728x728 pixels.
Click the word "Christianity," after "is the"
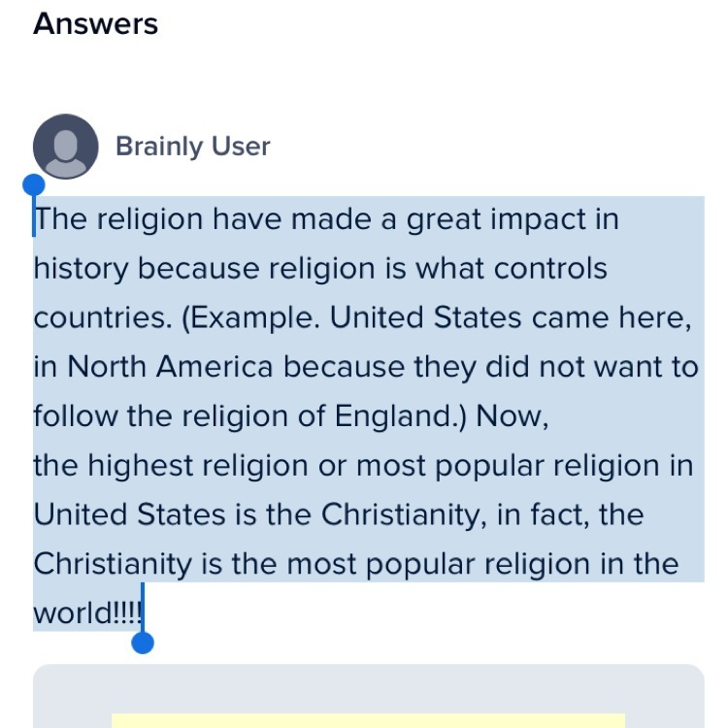coord(404,515)
